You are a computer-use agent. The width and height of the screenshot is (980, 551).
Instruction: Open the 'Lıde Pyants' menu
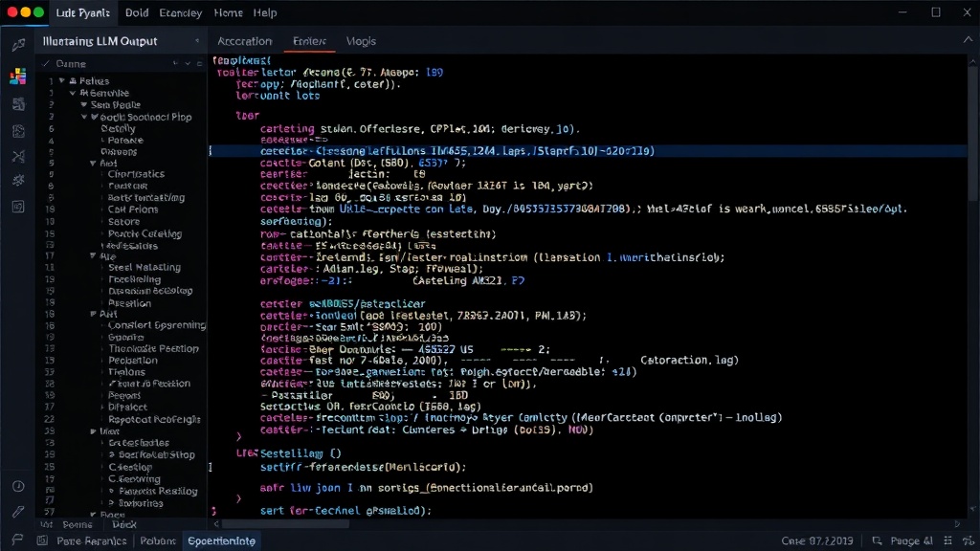[x=82, y=12]
